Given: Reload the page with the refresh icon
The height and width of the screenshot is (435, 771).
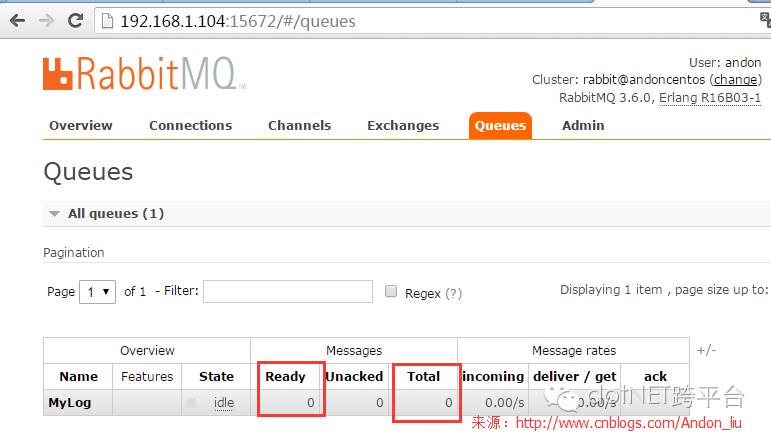Looking at the screenshot, I should [75, 21].
